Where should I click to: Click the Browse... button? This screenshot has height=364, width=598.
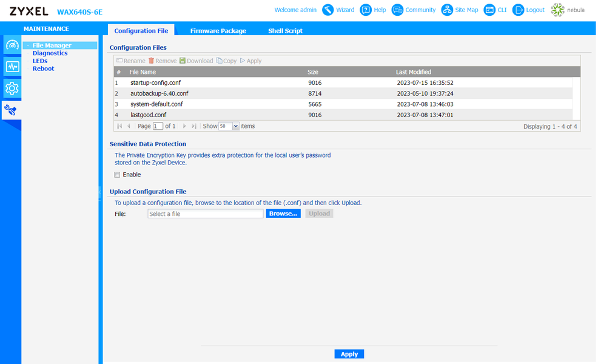283,214
